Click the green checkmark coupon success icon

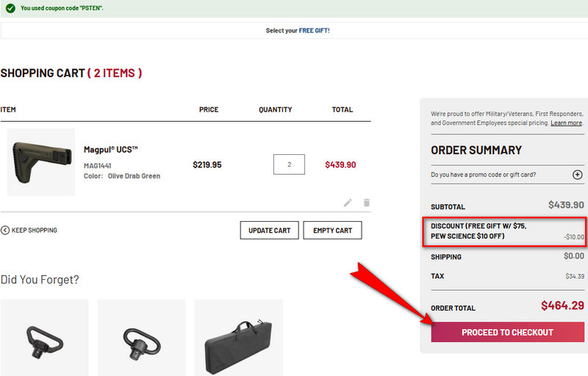click(10, 8)
